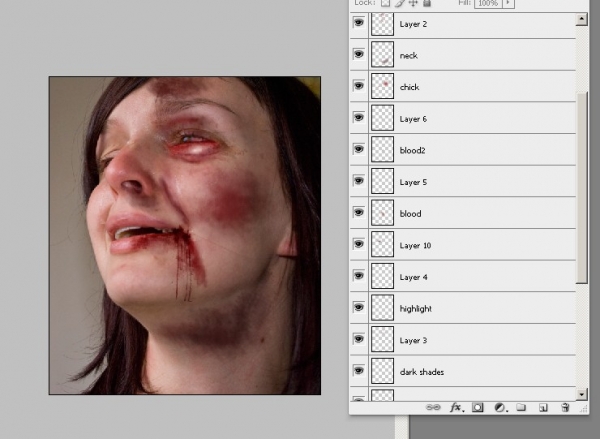The image size is (600, 439).
Task: Click the layers panel resize grip
Action: [584, 409]
